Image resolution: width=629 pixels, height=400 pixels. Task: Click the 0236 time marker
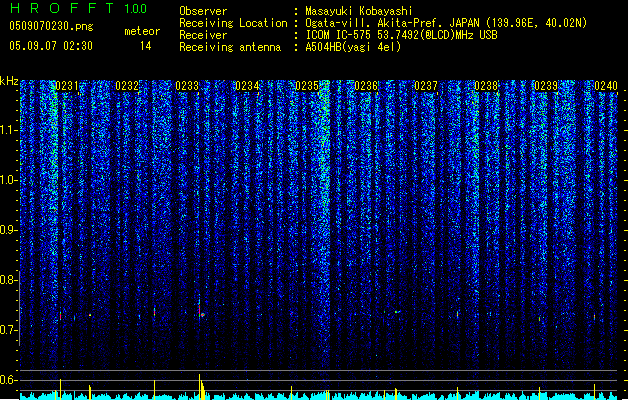coord(366,86)
